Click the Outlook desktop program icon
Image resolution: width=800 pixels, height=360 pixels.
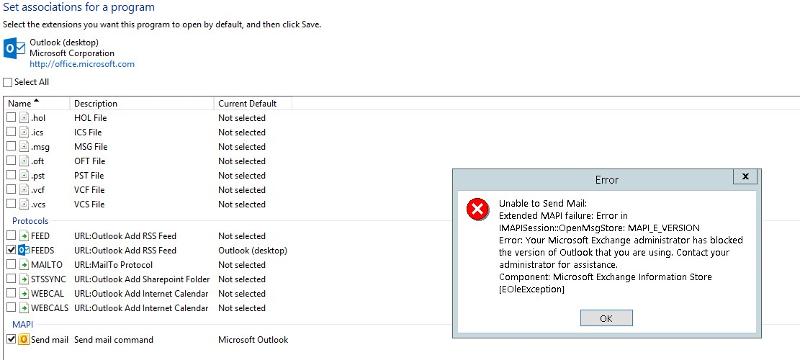14,49
